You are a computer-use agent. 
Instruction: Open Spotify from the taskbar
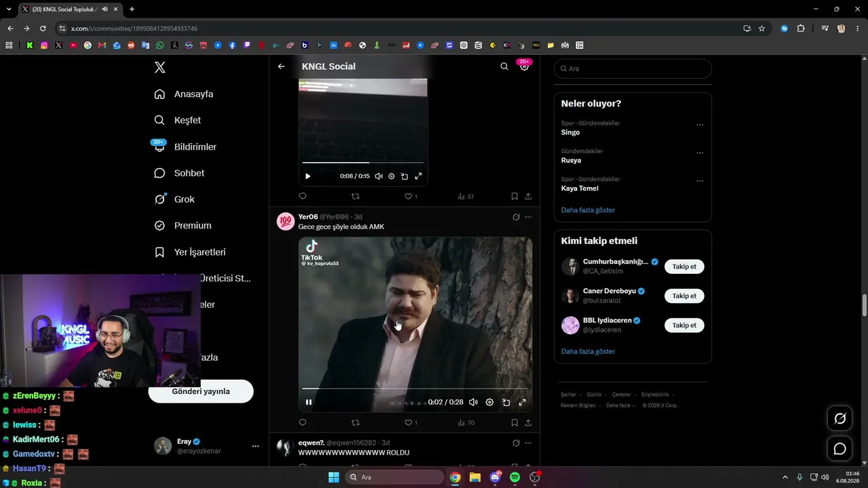point(515,477)
